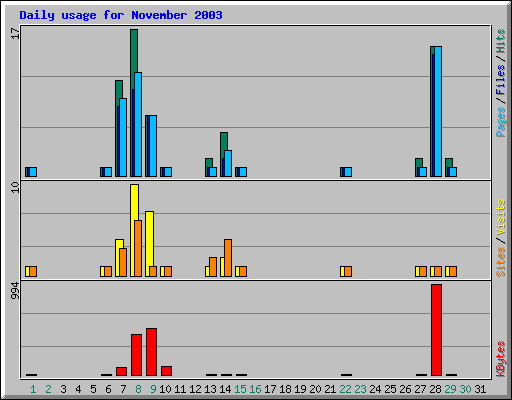Viewport: 512px width, 400px height.
Task: Click day label "5" on the x-axis
Action: pyautogui.click(x=93, y=389)
